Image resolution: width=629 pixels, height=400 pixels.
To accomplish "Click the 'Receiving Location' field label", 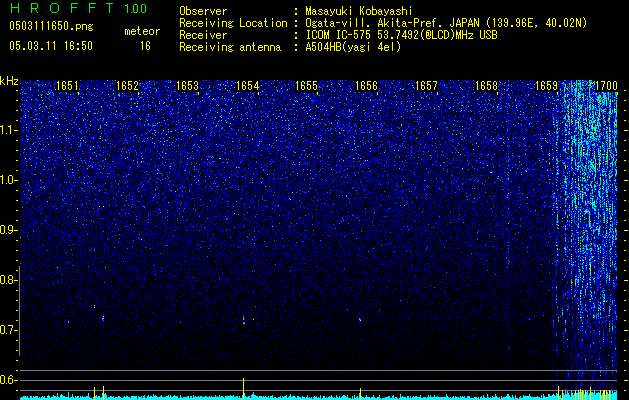I will pos(233,23).
